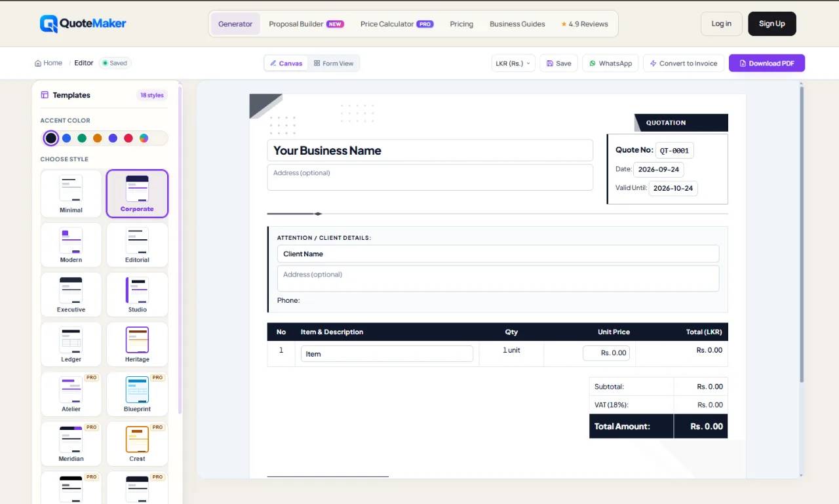
Task: Click the Item description field
Action: pos(387,354)
